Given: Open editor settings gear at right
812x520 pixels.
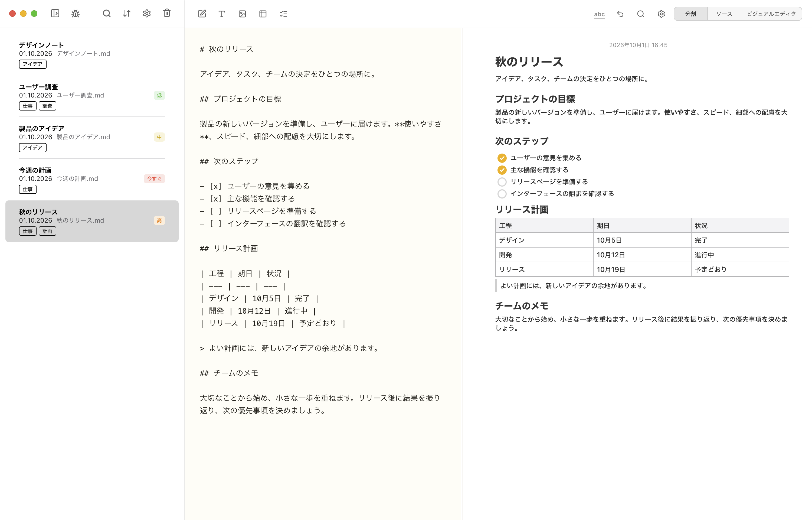Looking at the screenshot, I should [661, 14].
